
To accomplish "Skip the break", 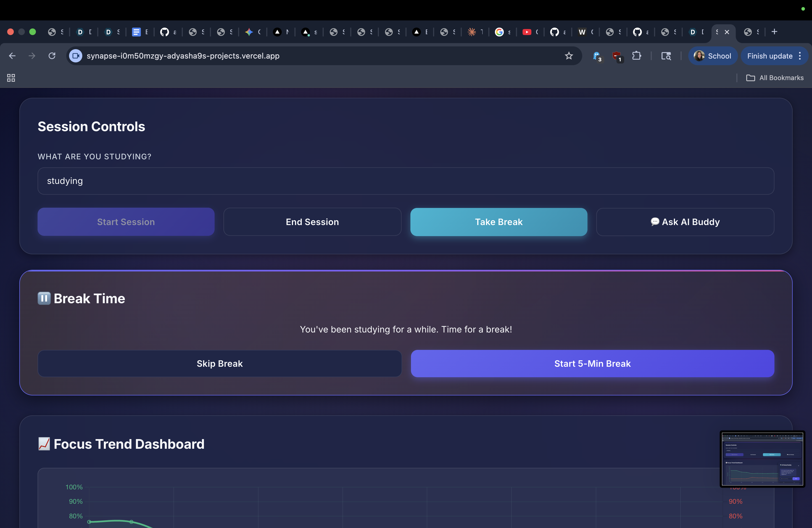I will [219, 363].
